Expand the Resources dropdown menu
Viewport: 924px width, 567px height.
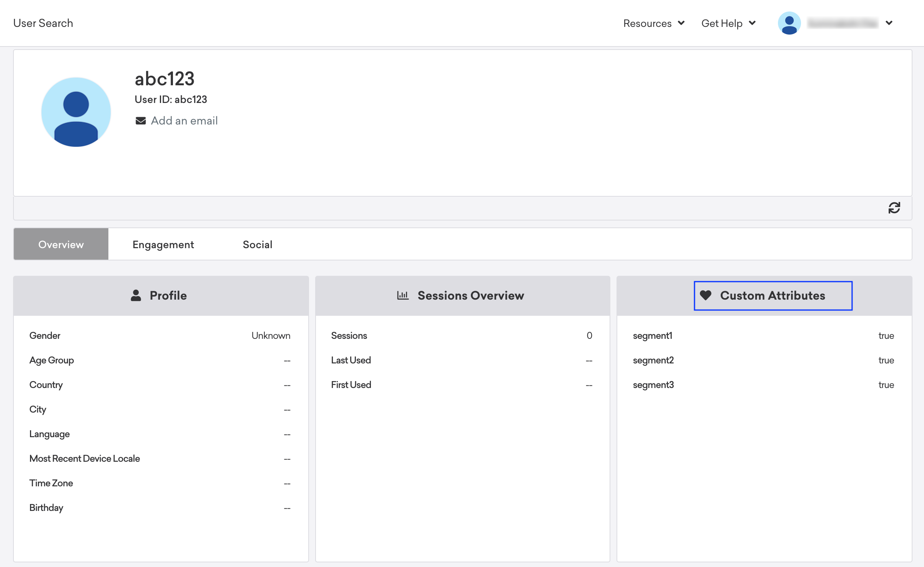point(654,23)
